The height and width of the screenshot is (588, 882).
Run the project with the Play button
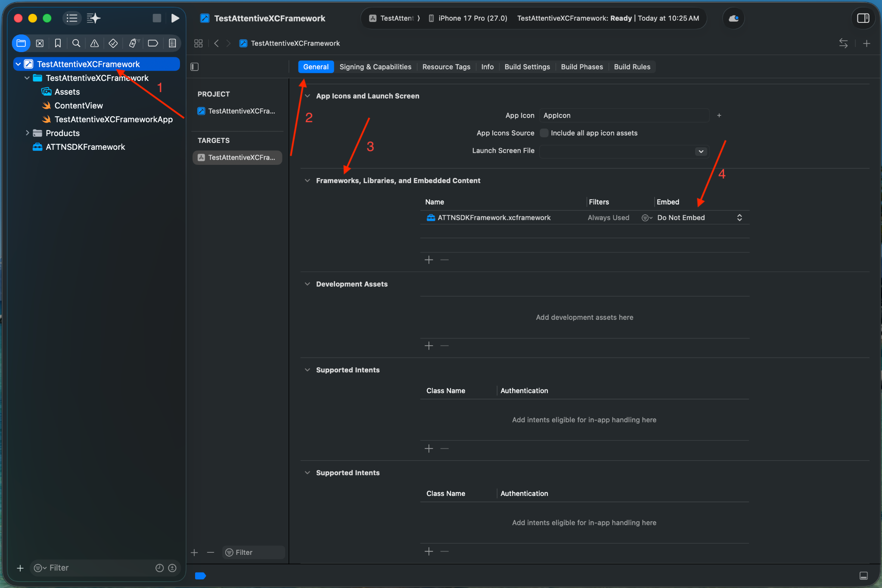(x=175, y=18)
